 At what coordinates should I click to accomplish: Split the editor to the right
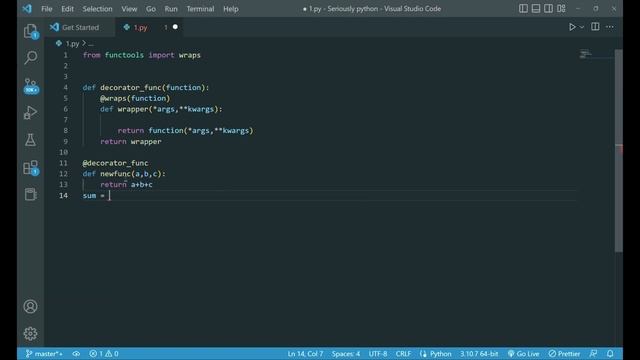coord(595,27)
